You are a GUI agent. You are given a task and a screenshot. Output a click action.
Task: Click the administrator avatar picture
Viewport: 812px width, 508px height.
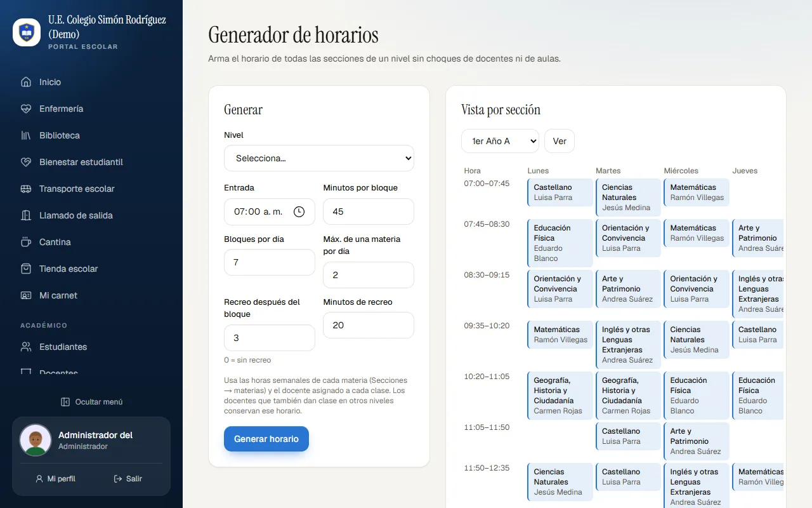tap(36, 440)
